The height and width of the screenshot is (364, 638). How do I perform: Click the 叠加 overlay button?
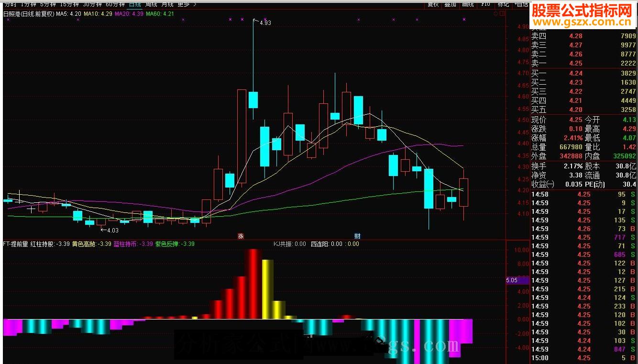tap(450, 4)
